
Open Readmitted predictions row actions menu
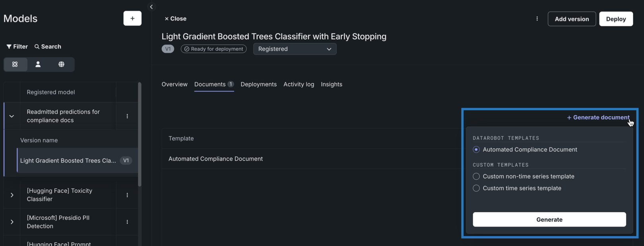coord(127,116)
